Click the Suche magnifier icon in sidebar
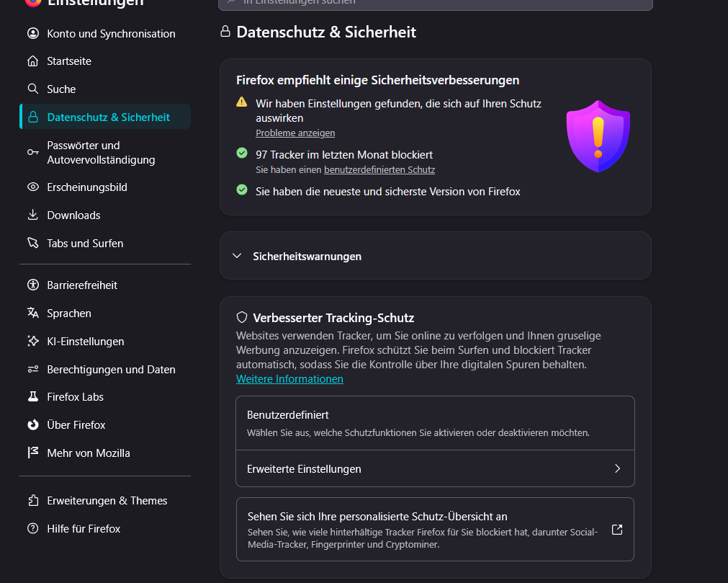The width and height of the screenshot is (728, 583). pos(33,89)
